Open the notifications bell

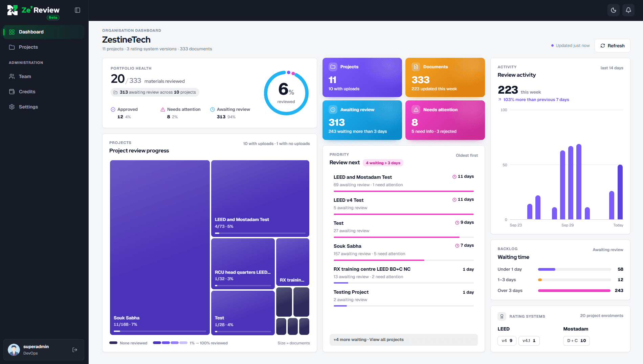coord(628,10)
